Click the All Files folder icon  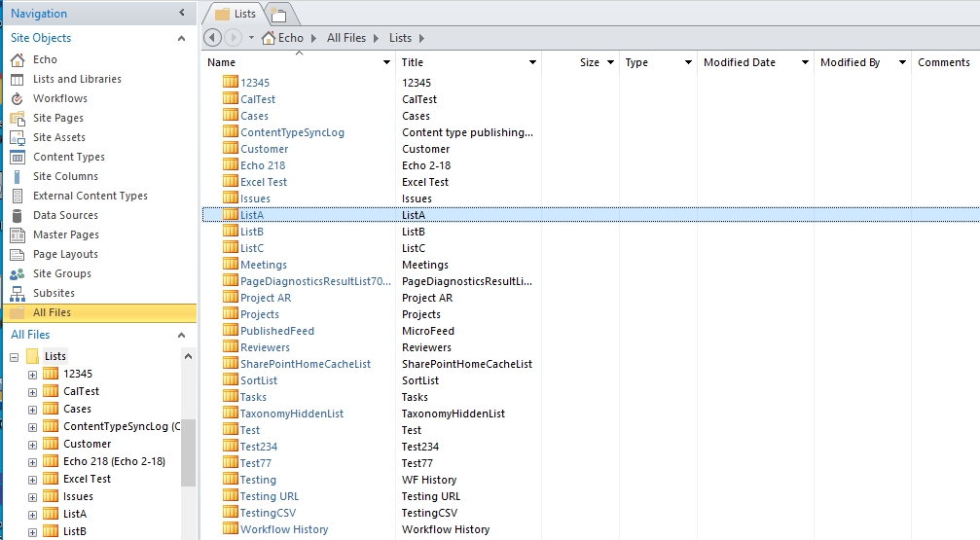(18, 312)
